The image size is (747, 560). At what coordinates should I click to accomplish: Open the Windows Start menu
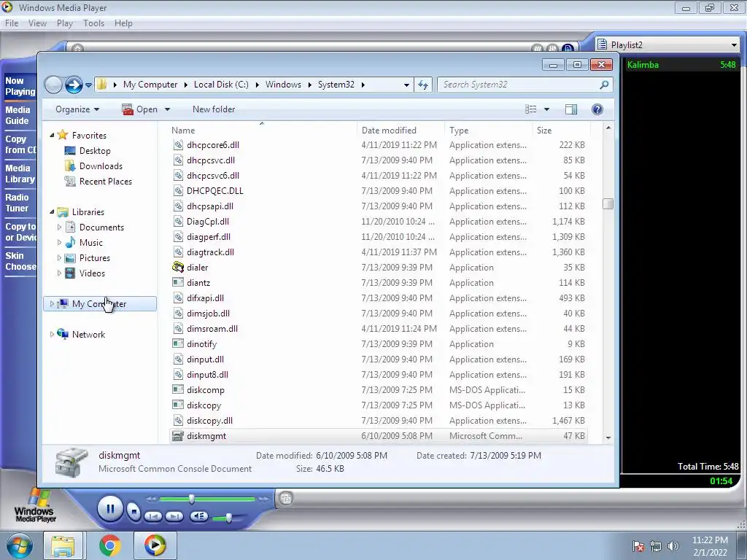tap(19, 545)
